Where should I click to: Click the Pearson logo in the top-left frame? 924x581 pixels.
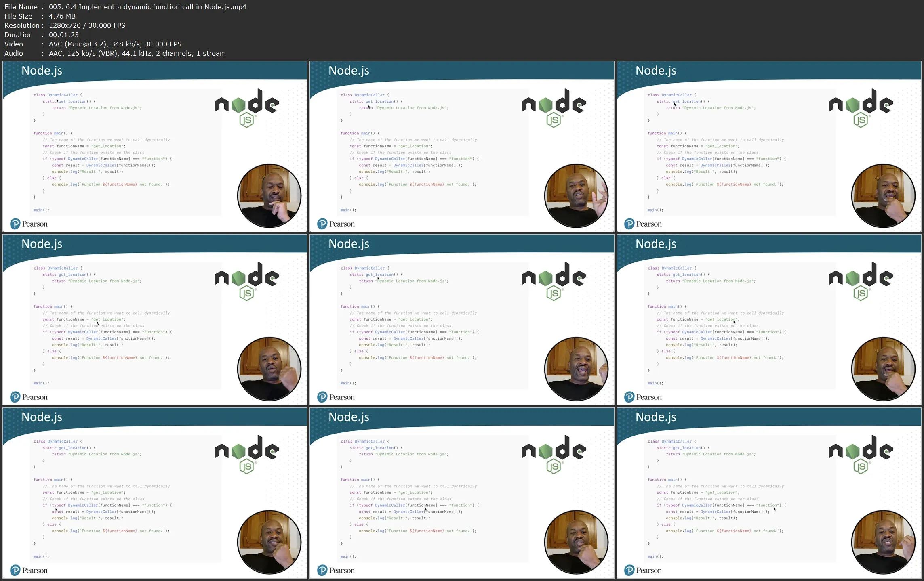point(29,224)
